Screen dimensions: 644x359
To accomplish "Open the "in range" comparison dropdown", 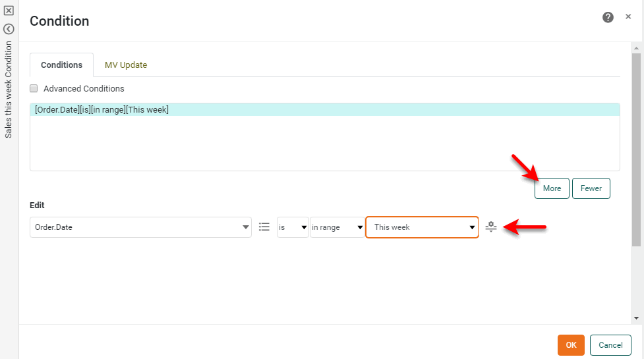I will [x=337, y=227].
